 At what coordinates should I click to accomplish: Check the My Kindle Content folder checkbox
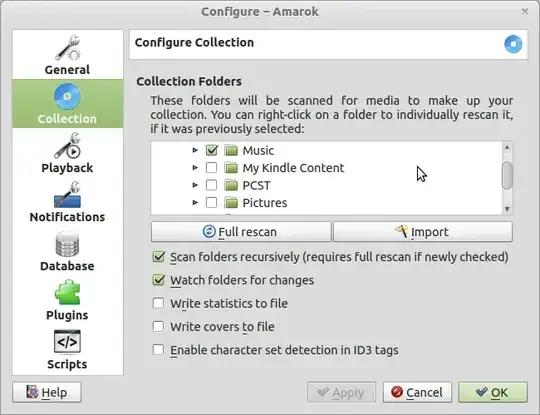pyautogui.click(x=211, y=168)
